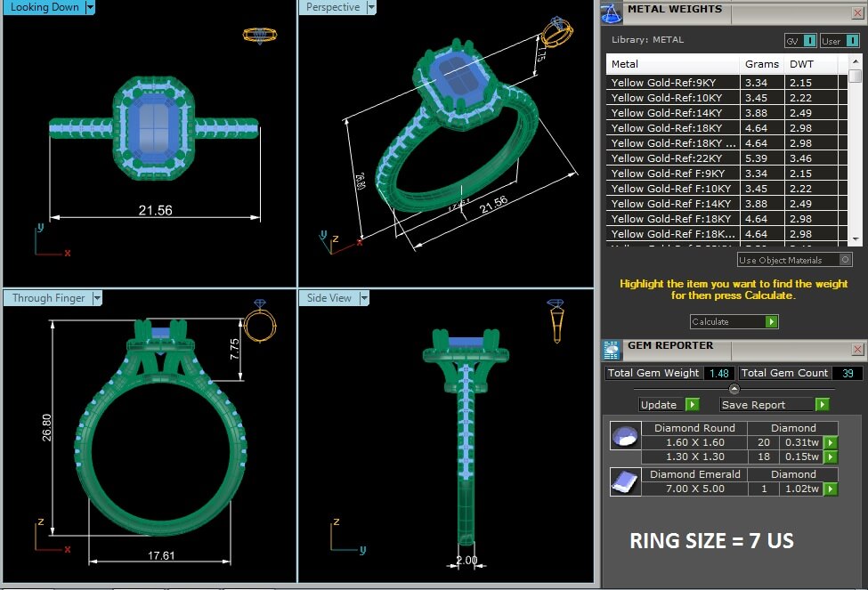Click the Gem Reporter panel icon
The width and height of the screenshot is (868, 590).
tap(611, 349)
